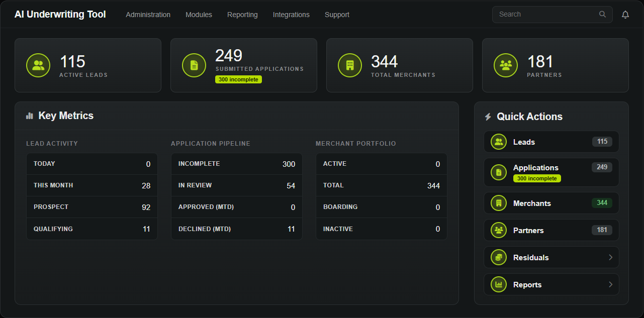Screen dimensions: 644x318
Task: Click the green 344 badge beside Merchants
Action: [x=602, y=203]
